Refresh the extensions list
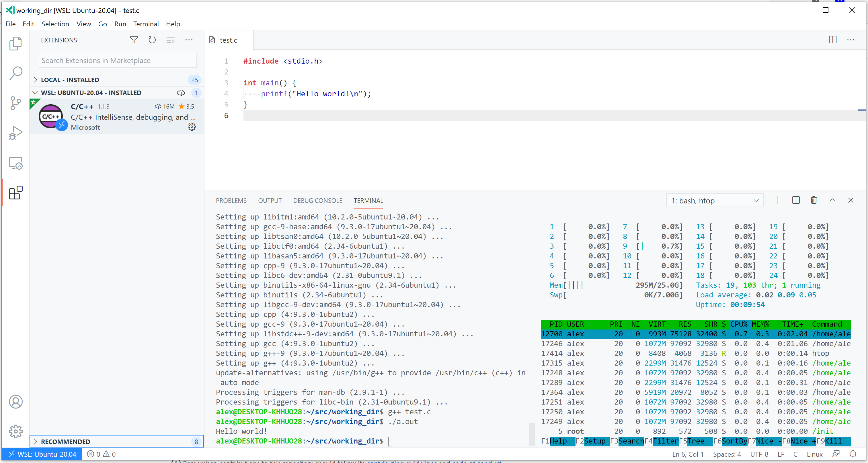868x463 pixels. (152, 40)
